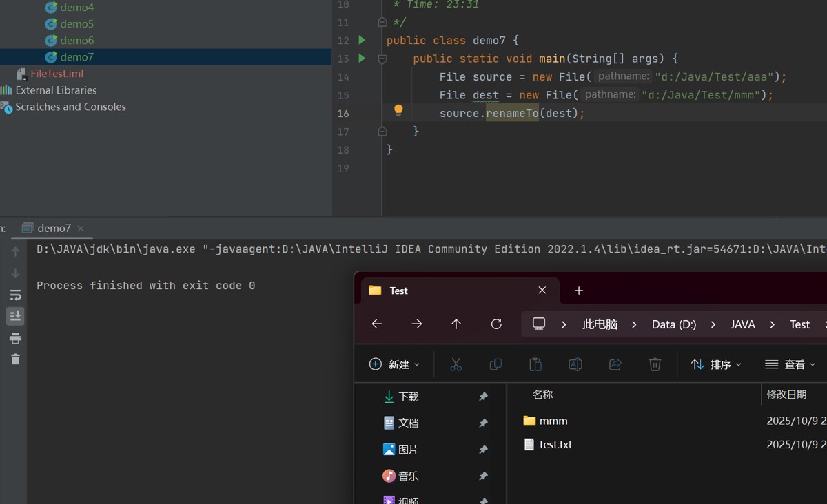This screenshot has width=827, height=504.
Task: Click the yellow light bulb intention icon
Action: pyautogui.click(x=398, y=110)
